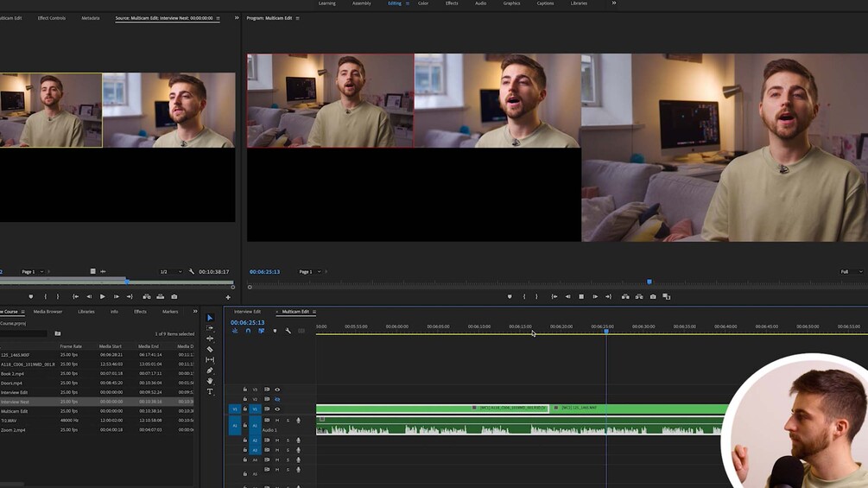Toggle timeline snapping magnet icon

click(248, 331)
